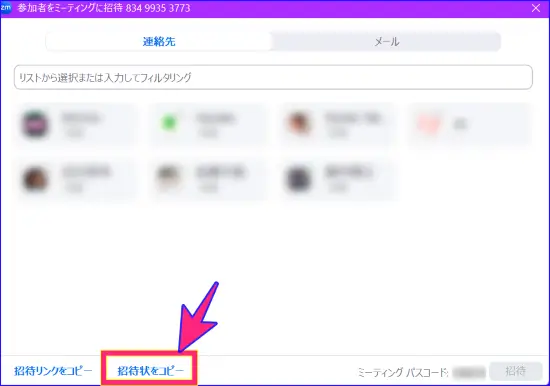
Task: Close the invite dialog window
Action: pos(536,8)
